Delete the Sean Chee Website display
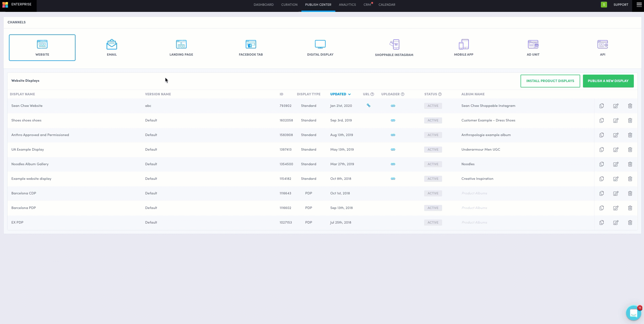Image resolution: width=644 pixels, height=324 pixels. [x=630, y=106]
